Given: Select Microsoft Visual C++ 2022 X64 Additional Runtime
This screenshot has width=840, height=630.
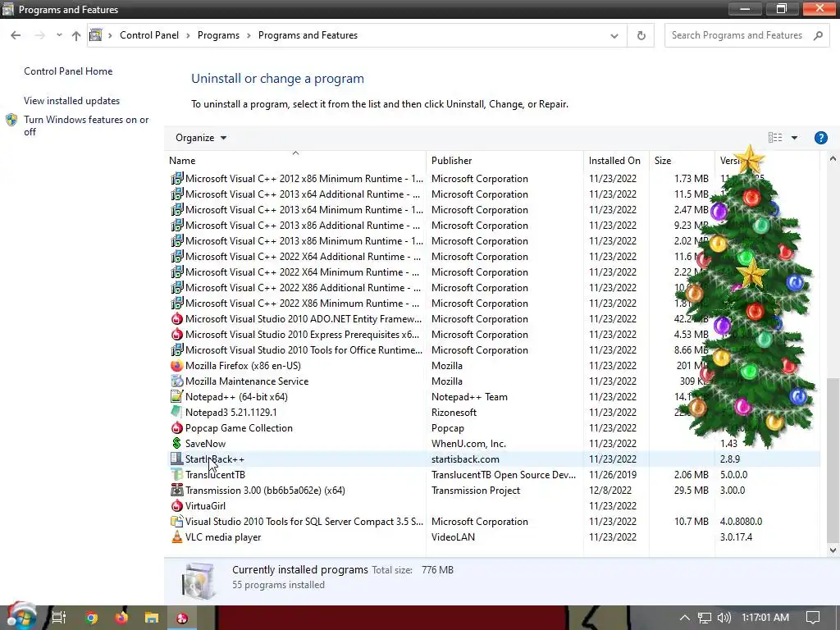Looking at the screenshot, I should tap(492, 257).
